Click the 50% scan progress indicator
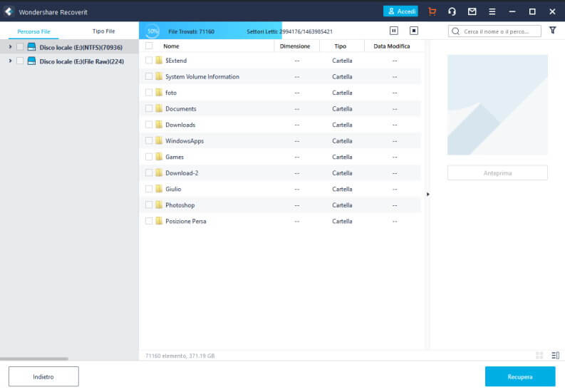Image resolution: width=565 pixels, height=392 pixels. point(152,31)
